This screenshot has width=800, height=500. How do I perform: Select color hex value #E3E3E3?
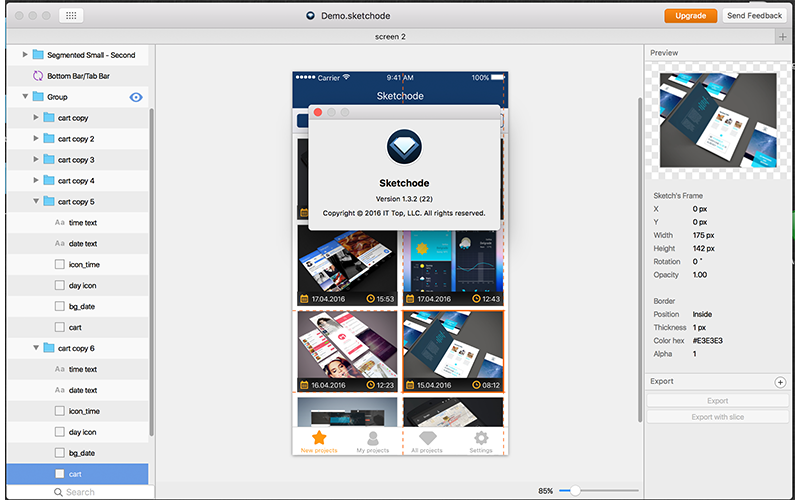coord(708,340)
